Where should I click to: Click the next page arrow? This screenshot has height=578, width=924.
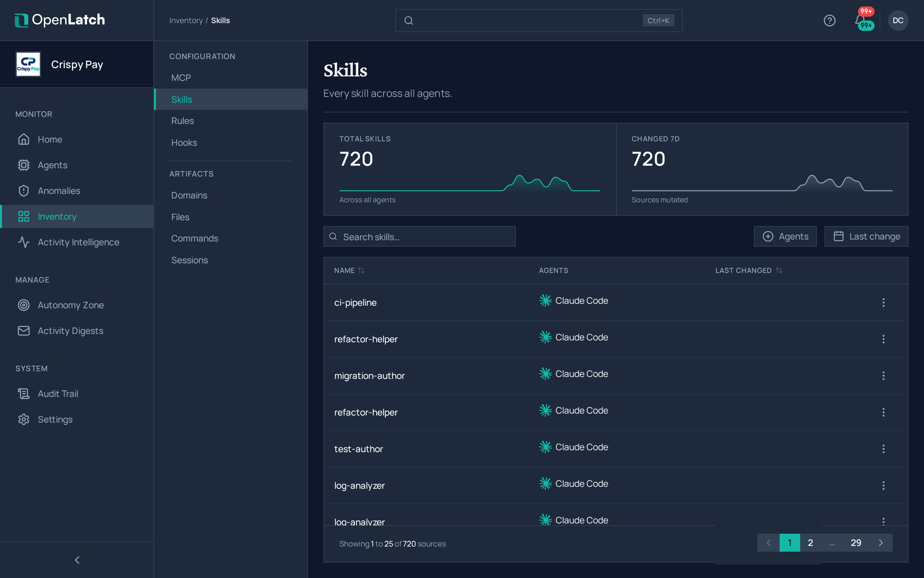point(880,542)
